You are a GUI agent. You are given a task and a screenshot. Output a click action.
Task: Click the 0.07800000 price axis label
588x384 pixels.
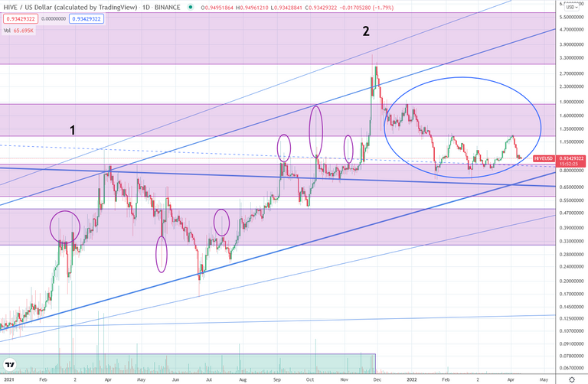point(571,356)
